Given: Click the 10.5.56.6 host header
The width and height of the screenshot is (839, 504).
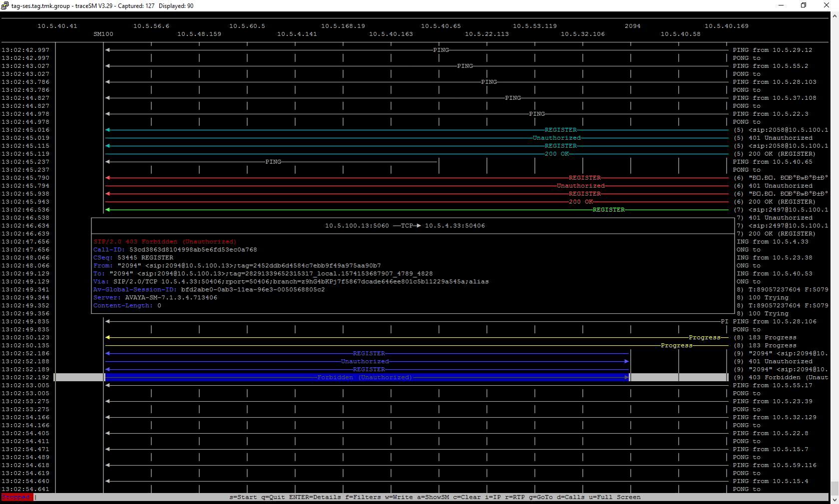Looking at the screenshot, I should tap(151, 26).
